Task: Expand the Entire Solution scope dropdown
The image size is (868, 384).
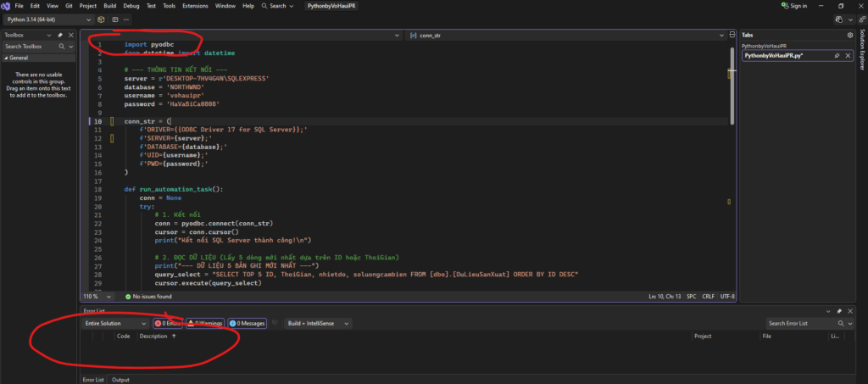Action: [113, 323]
